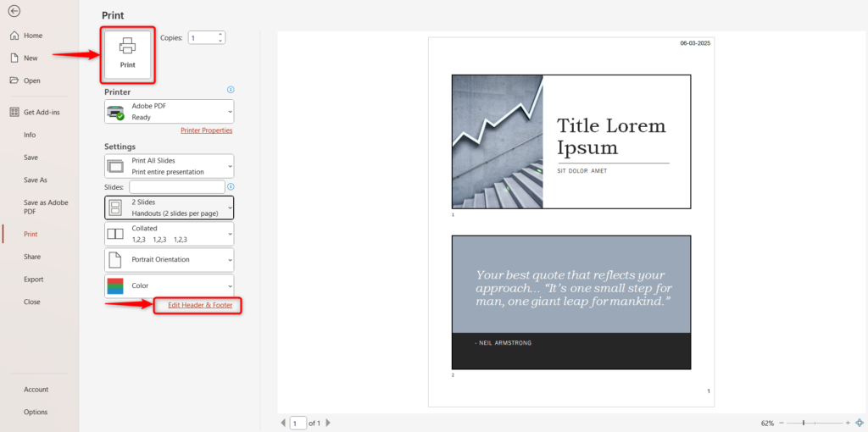Select Export in the sidebar menu
This screenshot has width=868, height=432.
click(34, 279)
